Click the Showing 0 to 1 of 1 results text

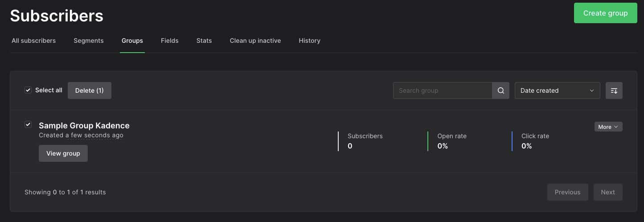click(x=65, y=192)
